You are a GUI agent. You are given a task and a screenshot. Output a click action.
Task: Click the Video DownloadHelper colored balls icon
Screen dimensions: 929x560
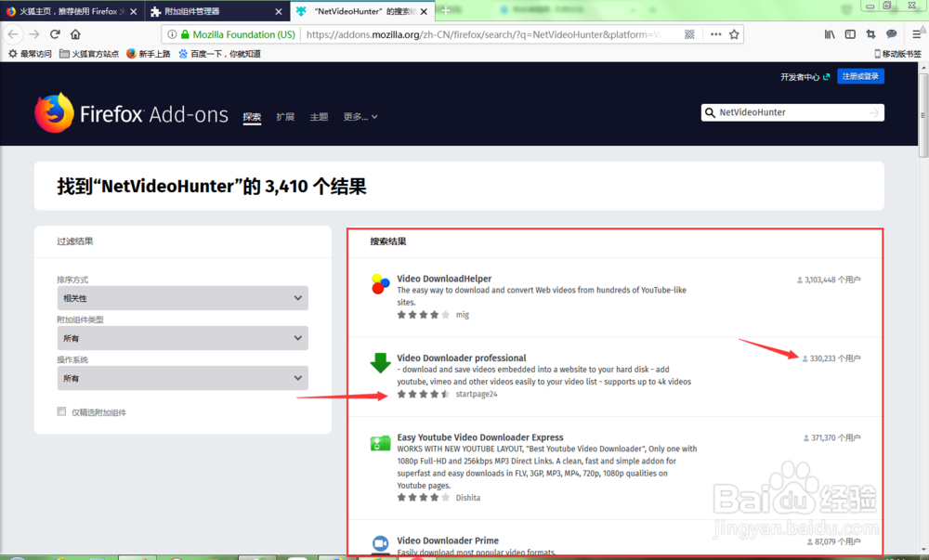coord(380,283)
